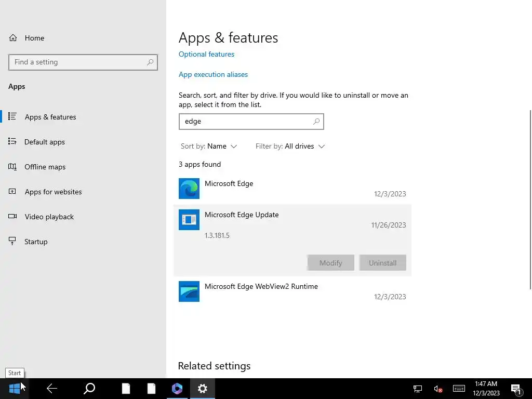Click the Home label in the sidebar
The width and height of the screenshot is (532, 399).
pyautogui.click(x=34, y=38)
